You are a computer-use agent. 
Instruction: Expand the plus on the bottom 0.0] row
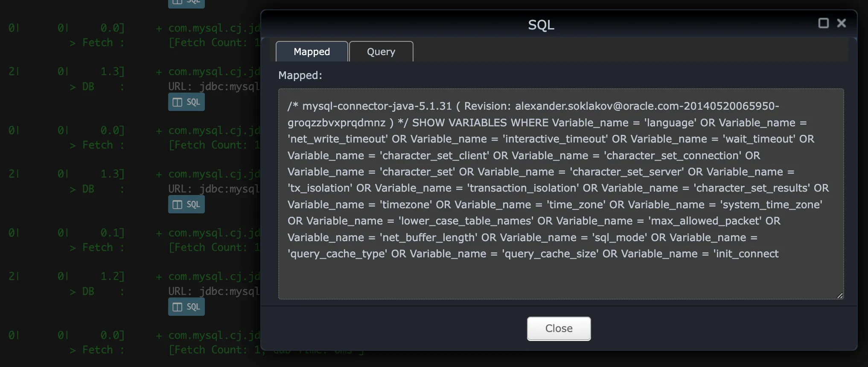(x=159, y=336)
